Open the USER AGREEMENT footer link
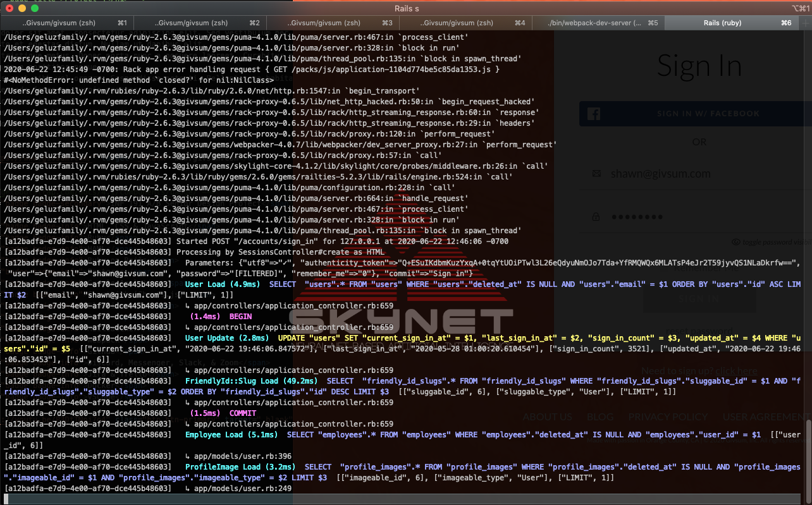The image size is (812, 505). point(766,417)
